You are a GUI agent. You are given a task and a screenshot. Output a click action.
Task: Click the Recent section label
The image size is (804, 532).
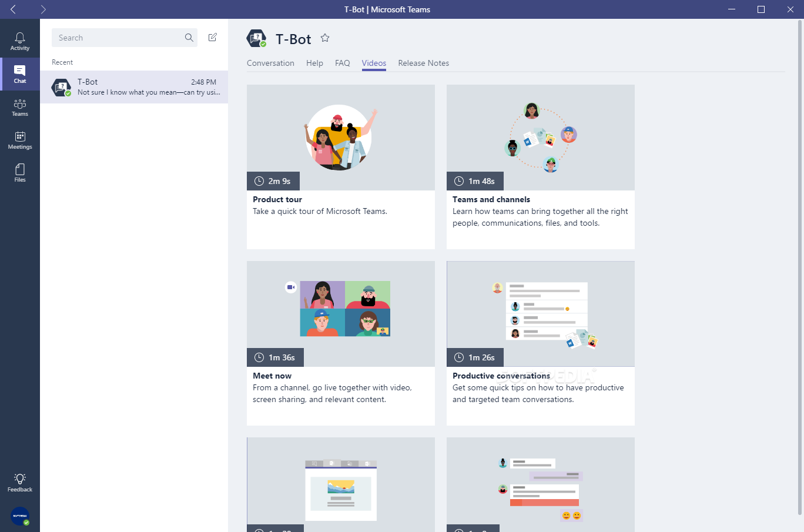click(62, 62)
